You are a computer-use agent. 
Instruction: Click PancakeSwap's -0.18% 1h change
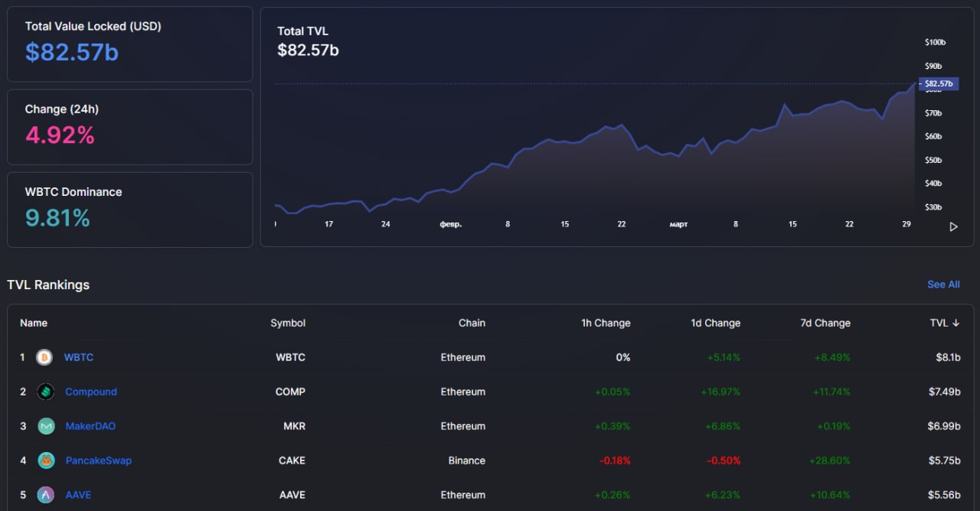tap(615, 461)
